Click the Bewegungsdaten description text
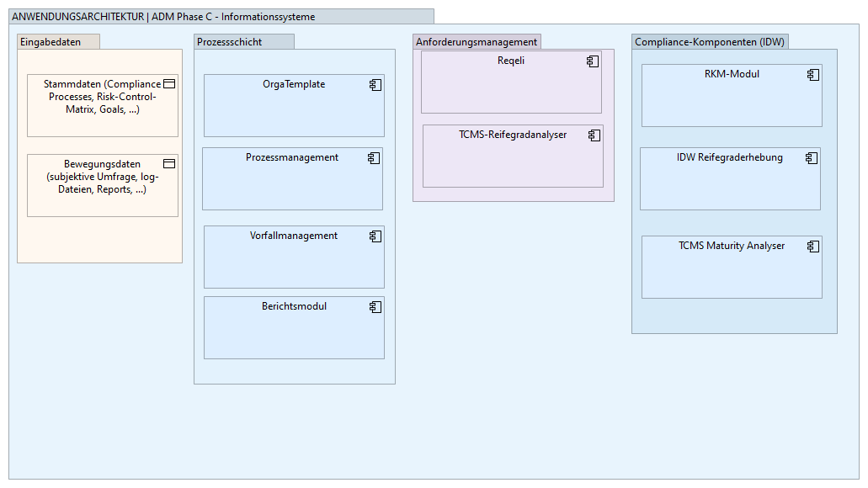 coord(102,177)
